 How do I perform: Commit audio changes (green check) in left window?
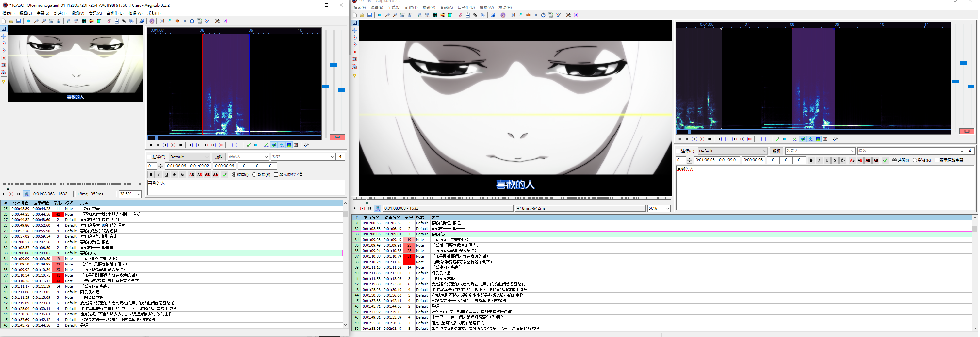click(x=248, y=145)
